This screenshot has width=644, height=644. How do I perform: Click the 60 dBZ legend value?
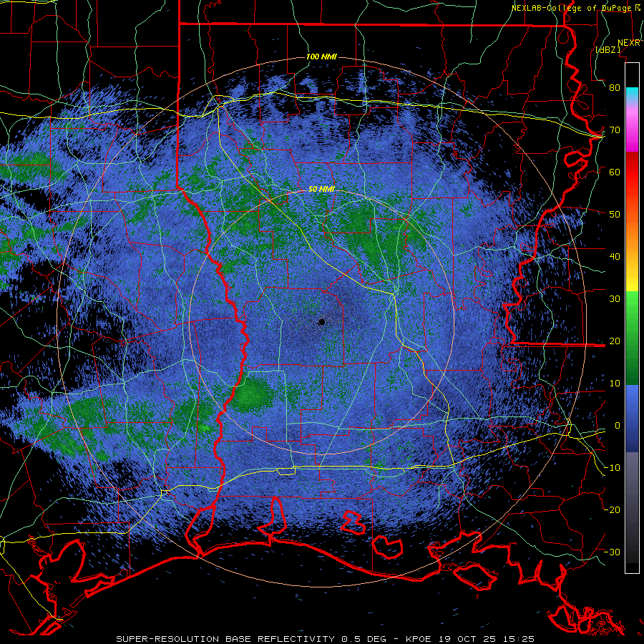(x=615, y=172)
